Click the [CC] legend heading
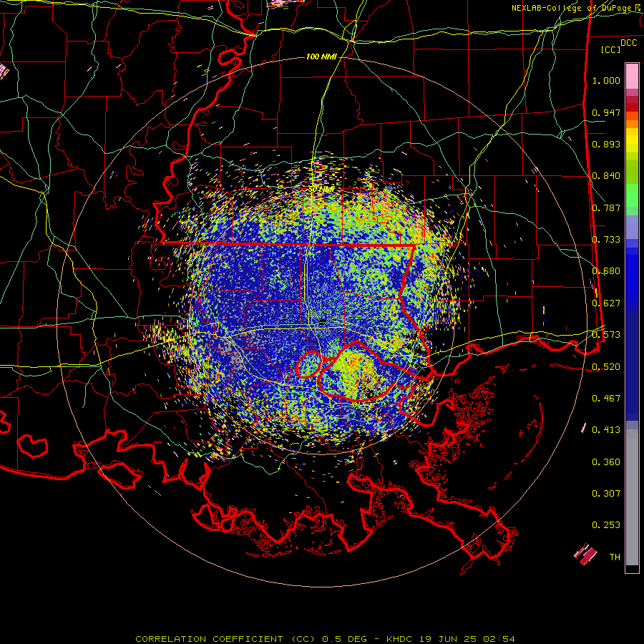The width and height of the screenshot is (644, 644). (611, 49)
